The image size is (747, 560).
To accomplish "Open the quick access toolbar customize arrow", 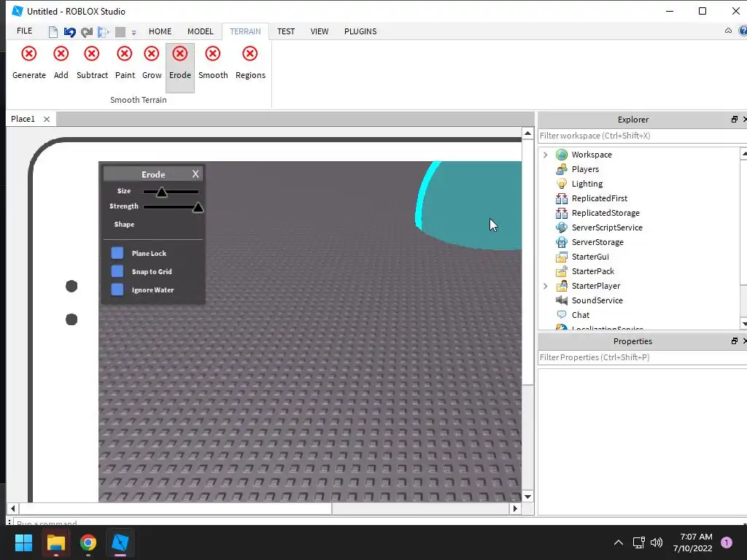I will [134, 33].
